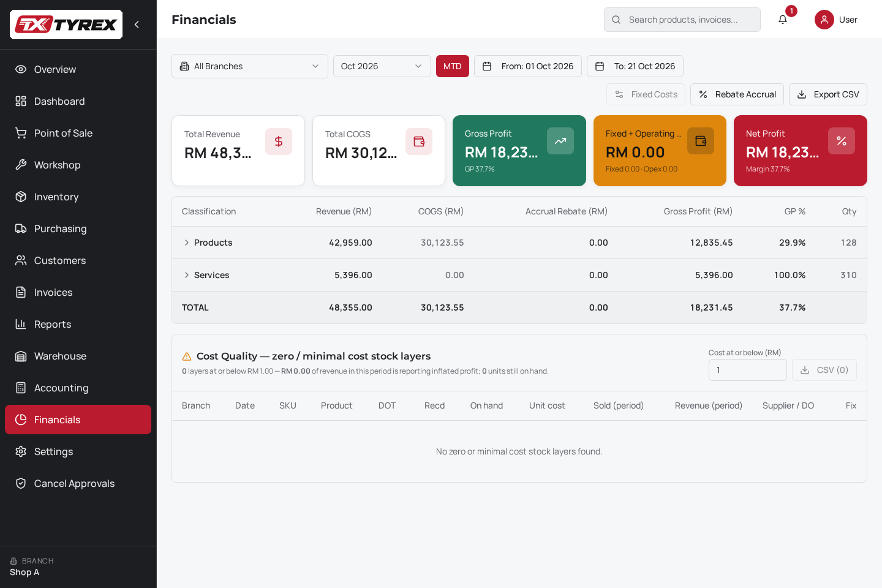Click the Cost at or below input
882x588 pixels.
point(748,370)
